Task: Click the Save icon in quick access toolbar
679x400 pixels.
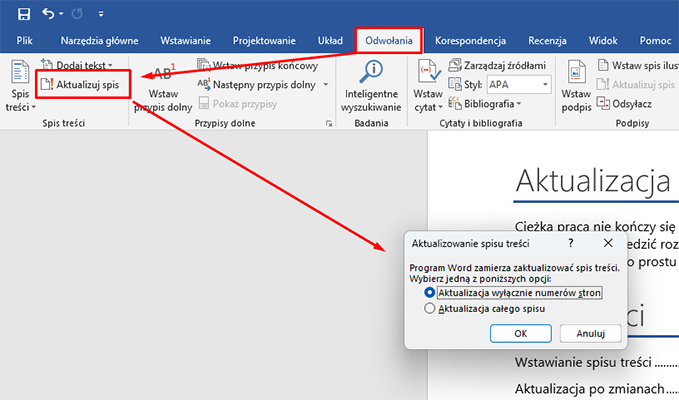Action: coord(24,14)
